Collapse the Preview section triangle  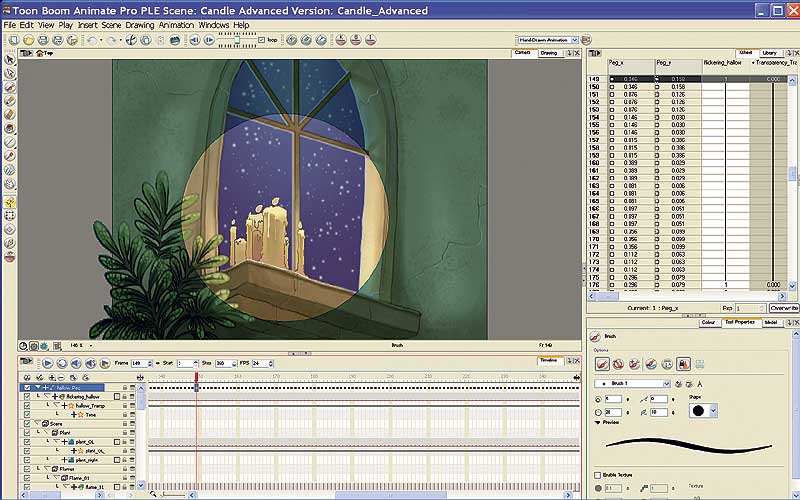click(x=597, y=423)
